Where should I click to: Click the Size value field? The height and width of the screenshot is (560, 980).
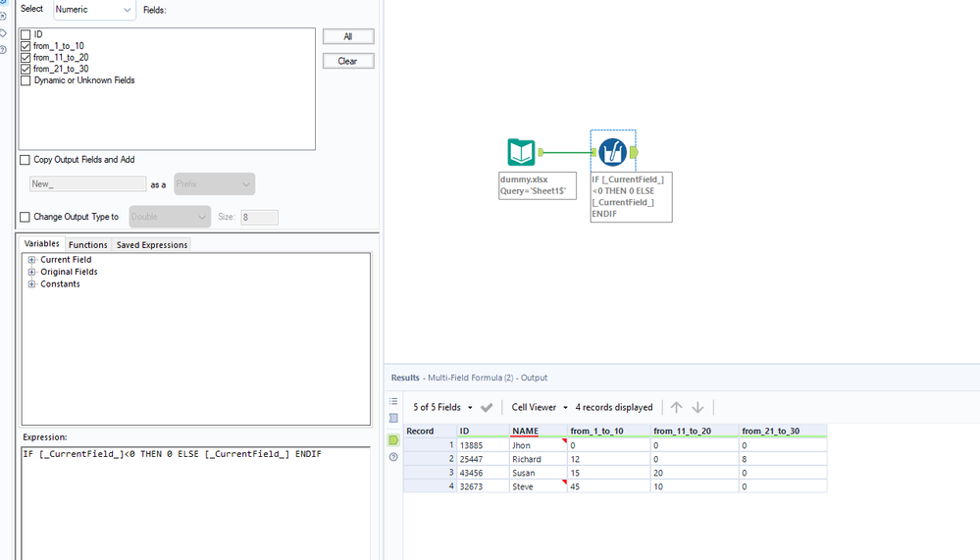tap(259, 217)
